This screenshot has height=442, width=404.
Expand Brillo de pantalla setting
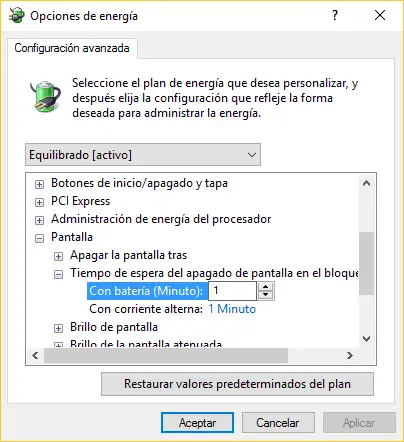coord(58,328)
